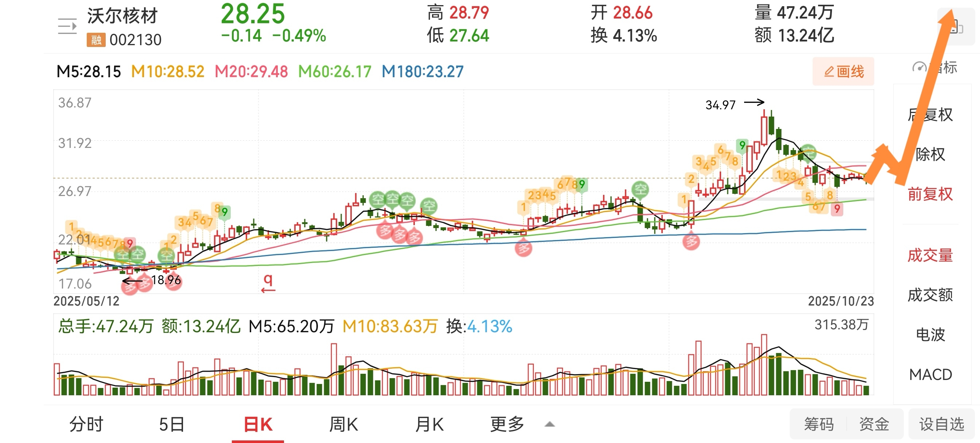The image size is (980, 443).
Task: Click the 画线 pencil draw icon
Action: (829, 71)
